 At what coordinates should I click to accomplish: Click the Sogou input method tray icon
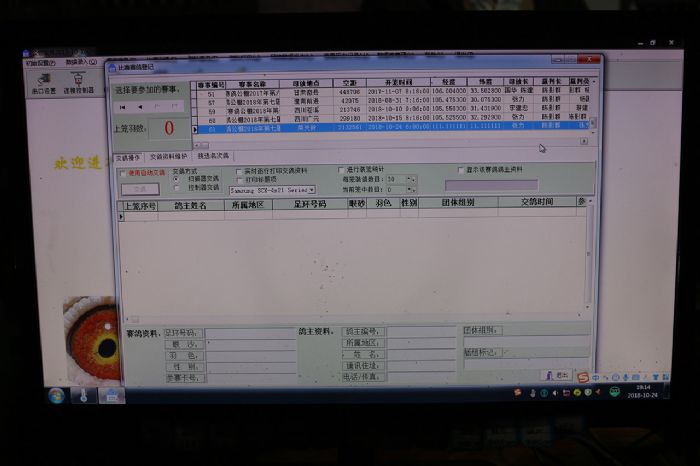point(582,378)
